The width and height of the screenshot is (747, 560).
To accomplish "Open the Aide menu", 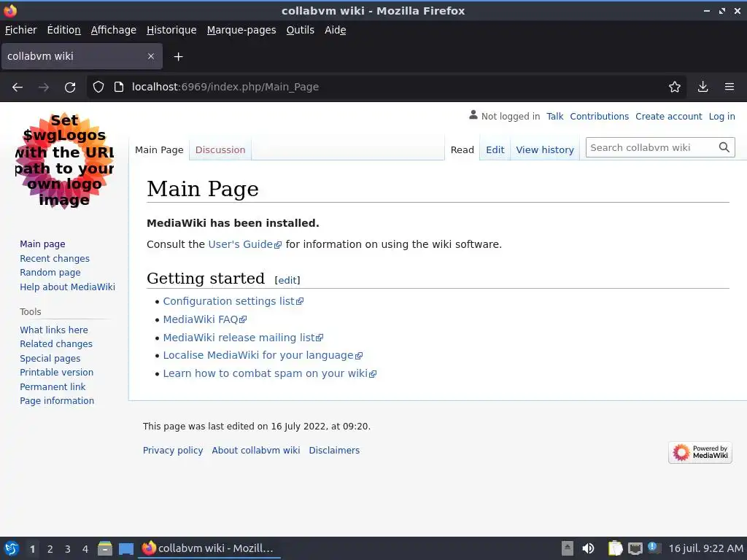I will tap(336, 30).
